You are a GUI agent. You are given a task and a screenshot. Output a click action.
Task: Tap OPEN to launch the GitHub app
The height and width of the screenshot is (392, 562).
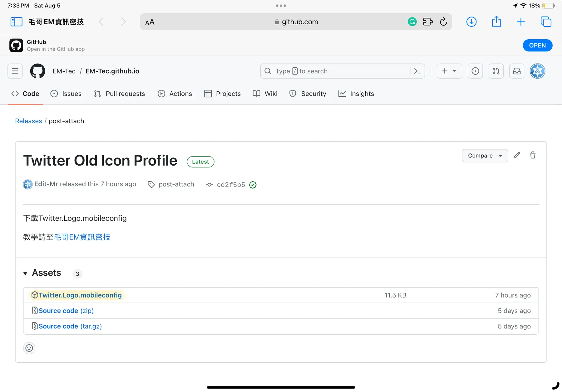[x=537, y=46]
